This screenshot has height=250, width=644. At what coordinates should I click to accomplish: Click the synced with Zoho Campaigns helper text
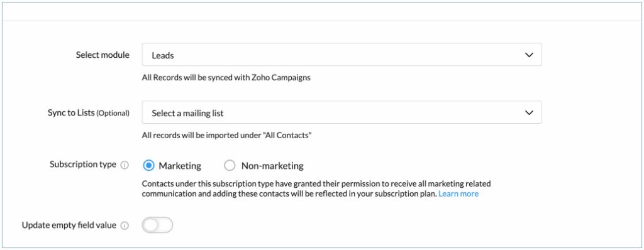pyautogui.click(x=226, y=77)
